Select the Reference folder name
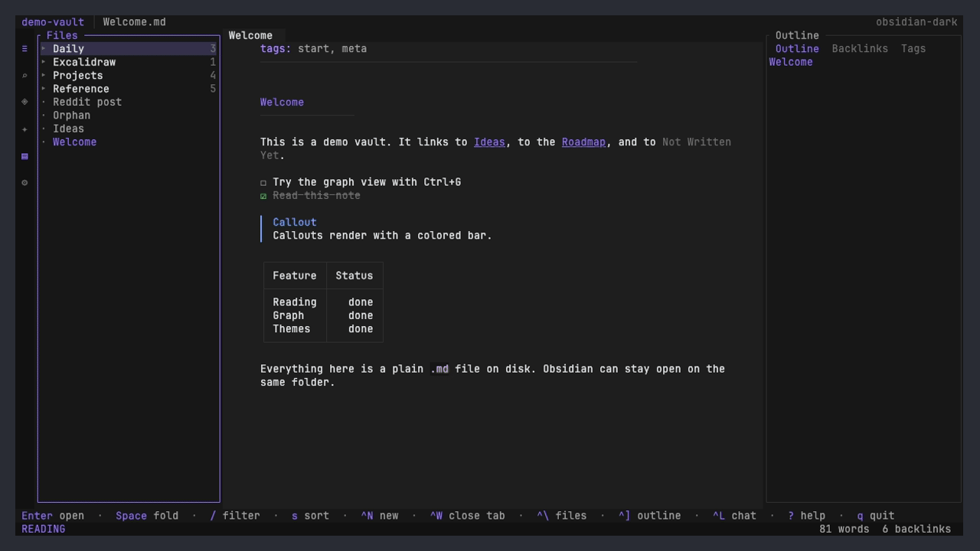The width and height of the screenshot is (980, 551). (x=80, y=89)
